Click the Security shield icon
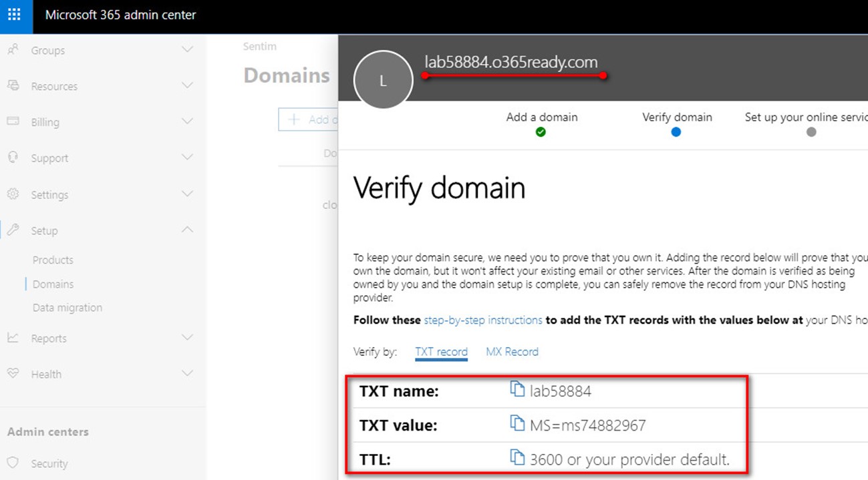The width and height of the screenshot is (868, 480). (13, 463)
